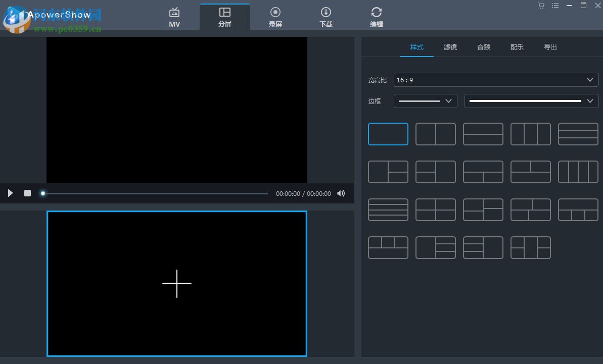Open the border color dropdown

click(531, 101)
